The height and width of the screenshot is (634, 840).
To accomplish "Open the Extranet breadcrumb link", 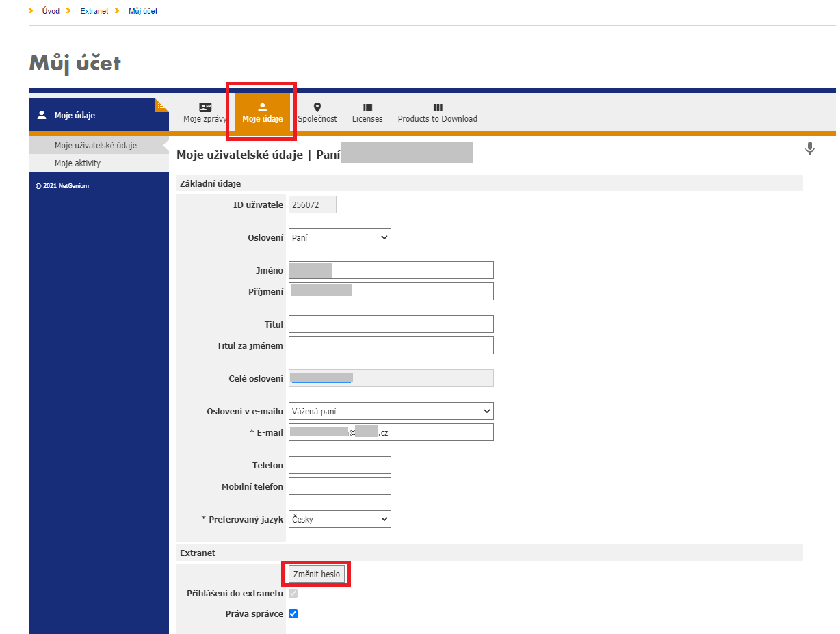I will point(93,10).
